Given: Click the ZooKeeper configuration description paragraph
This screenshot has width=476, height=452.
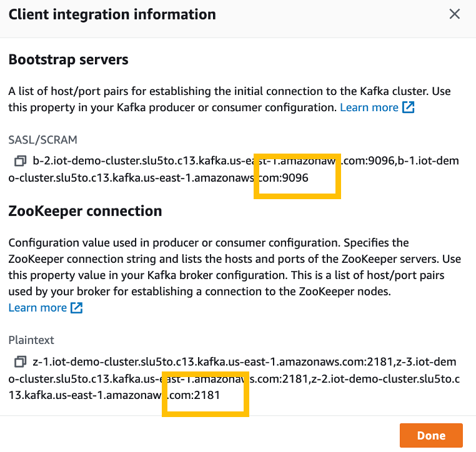Looking at the screenshot, I should (235, 267).
